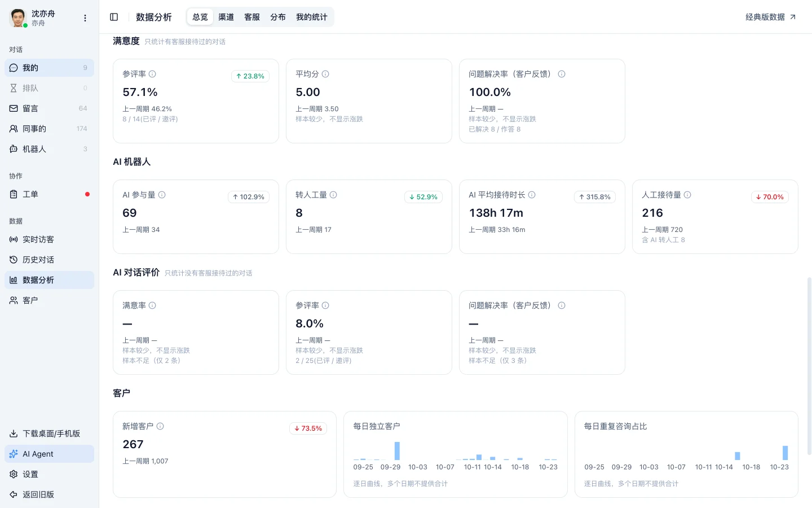Switch to the 我的统计 tab

coord(312,17)
